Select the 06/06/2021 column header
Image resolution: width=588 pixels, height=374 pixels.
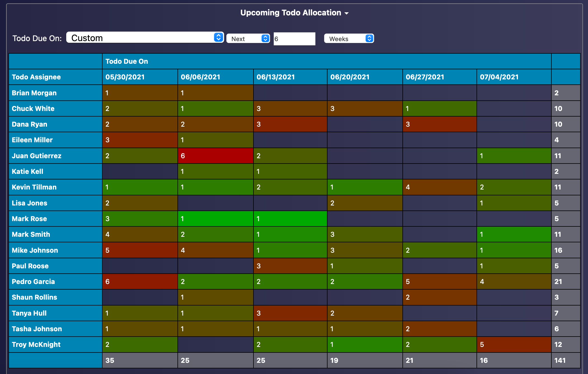coord(215,77)
